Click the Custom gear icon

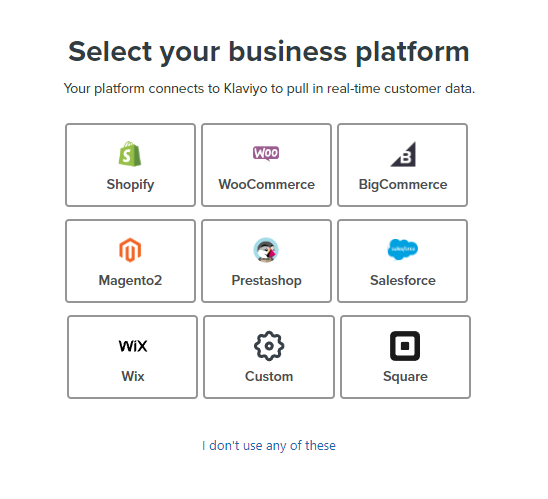(x=269, y=346)
